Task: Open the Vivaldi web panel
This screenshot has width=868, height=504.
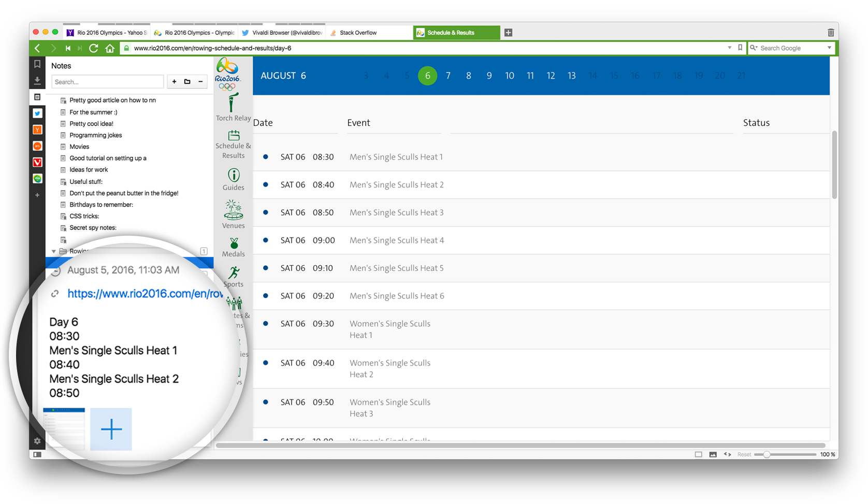Action: (x=37, y=162)
